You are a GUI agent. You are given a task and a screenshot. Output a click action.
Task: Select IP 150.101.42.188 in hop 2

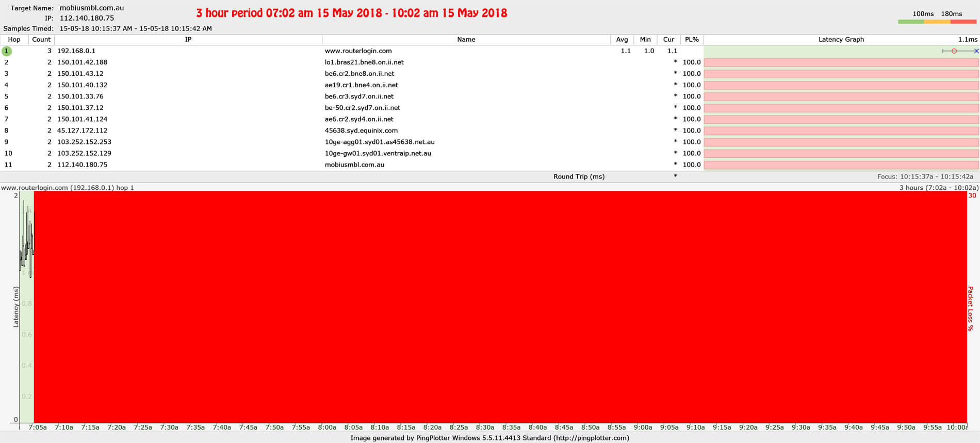(x=82, y=62)
